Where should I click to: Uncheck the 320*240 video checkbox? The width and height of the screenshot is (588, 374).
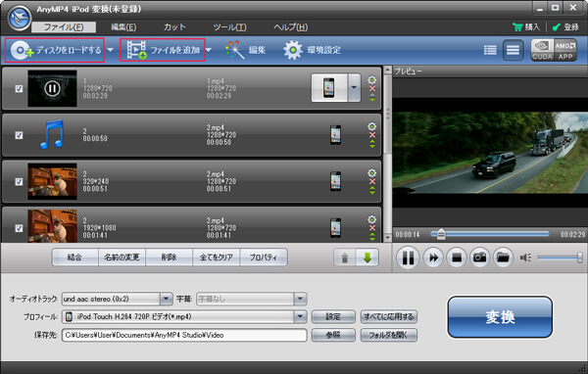pos(19,182)
